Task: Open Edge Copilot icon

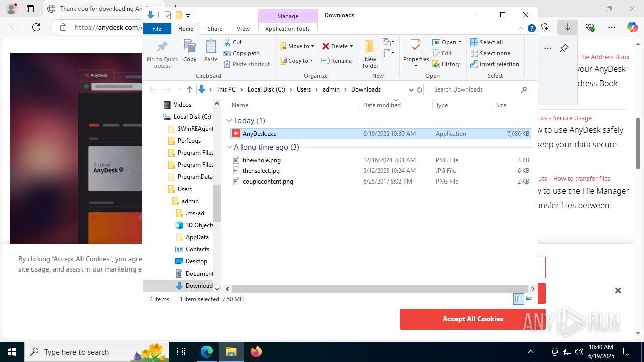Action: coord(632,27)
